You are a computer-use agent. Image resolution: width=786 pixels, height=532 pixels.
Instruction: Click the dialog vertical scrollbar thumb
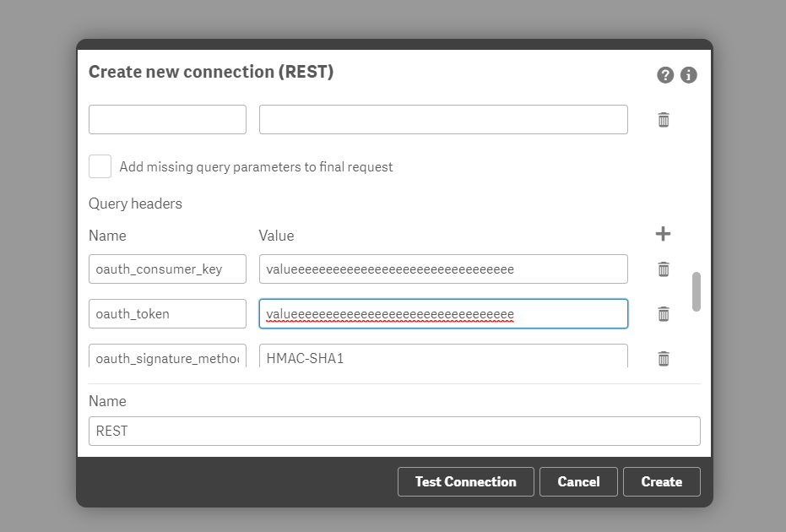click(697, 291)
